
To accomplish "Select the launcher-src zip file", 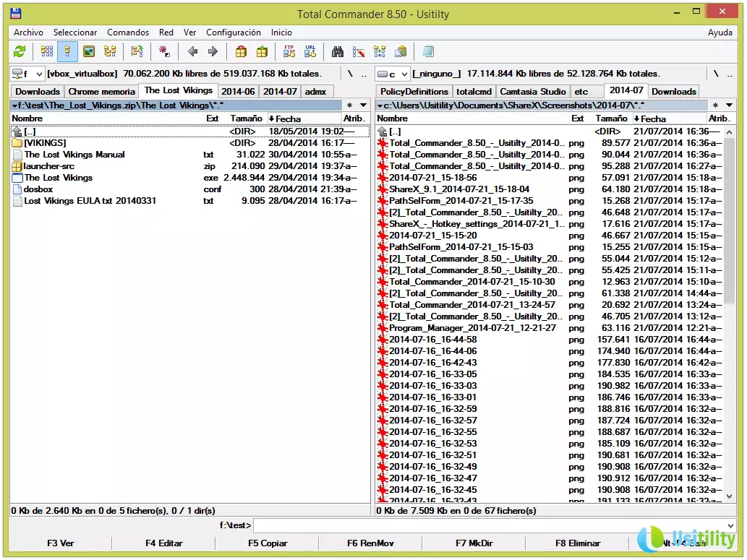I will tap(49, 166).
